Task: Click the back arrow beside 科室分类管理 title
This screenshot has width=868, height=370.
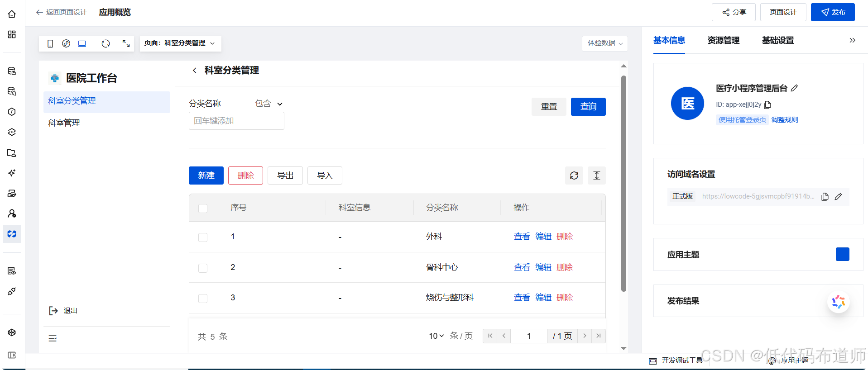Action: [195, 70]
